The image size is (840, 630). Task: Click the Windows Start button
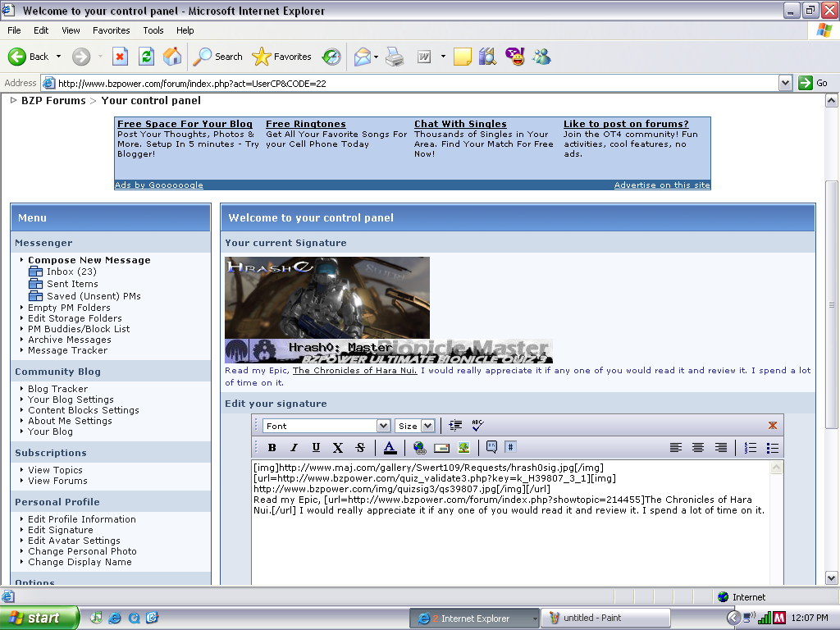(x=39, y=618)
